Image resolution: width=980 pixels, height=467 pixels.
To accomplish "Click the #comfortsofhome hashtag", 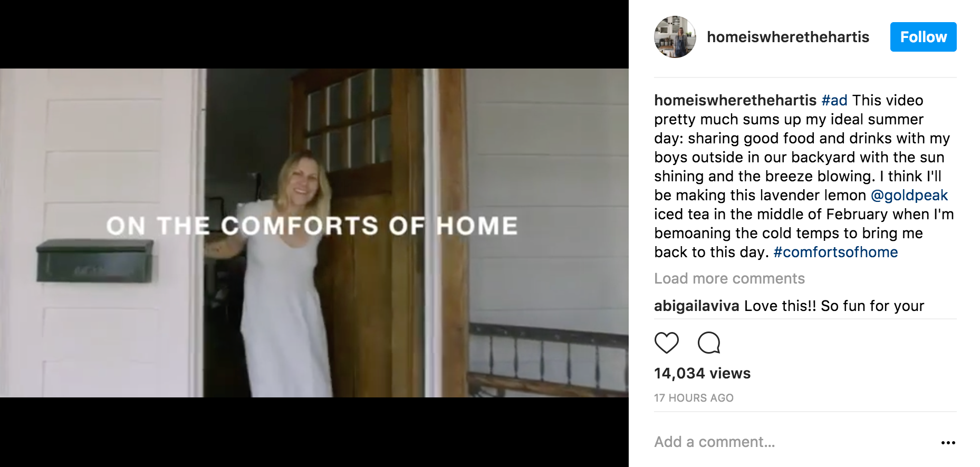I will (x=835, y=252).
